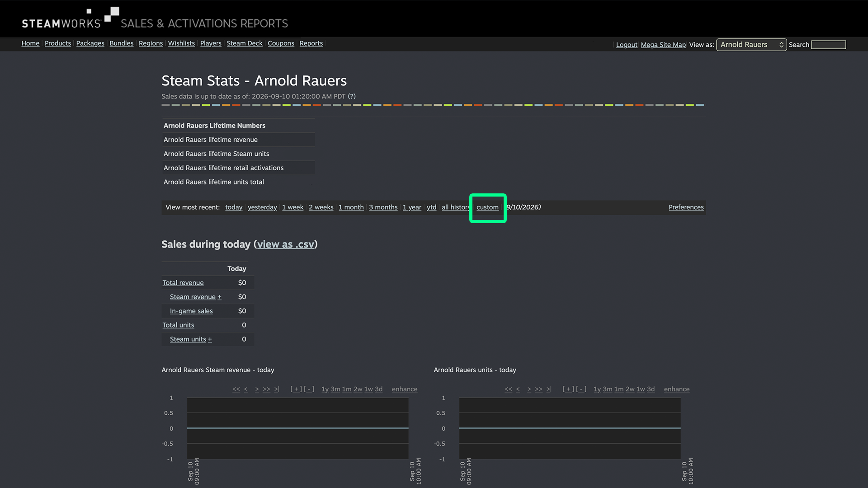Set revenue chart range to 3d
The image size is (868, 488).
[379, 389]
